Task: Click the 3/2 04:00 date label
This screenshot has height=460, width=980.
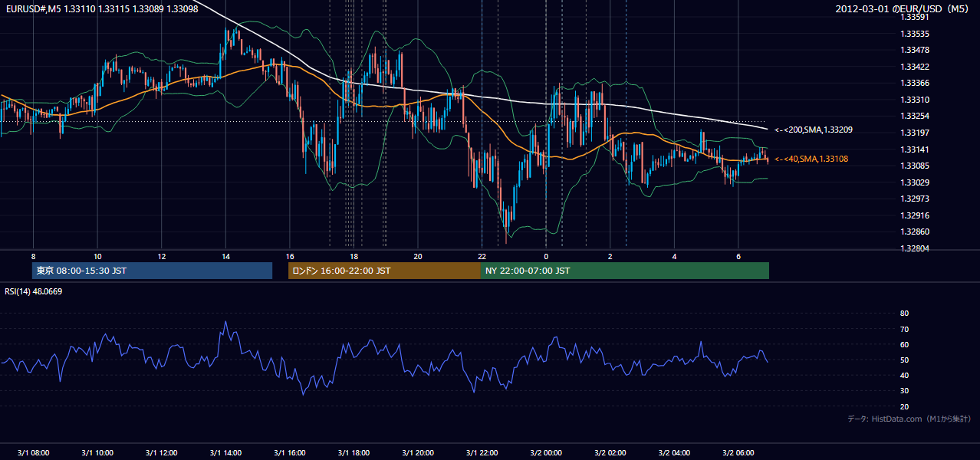Action: pos(674,452)
